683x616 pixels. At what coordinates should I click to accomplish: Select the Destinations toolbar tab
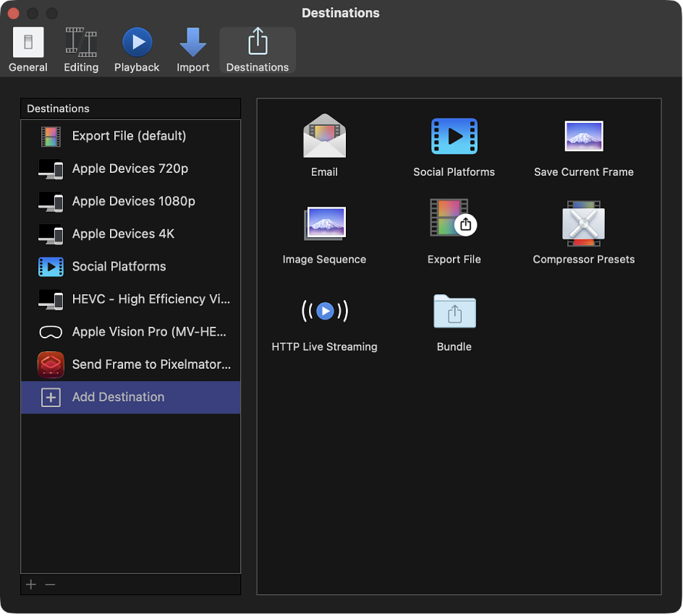point(258,50)
